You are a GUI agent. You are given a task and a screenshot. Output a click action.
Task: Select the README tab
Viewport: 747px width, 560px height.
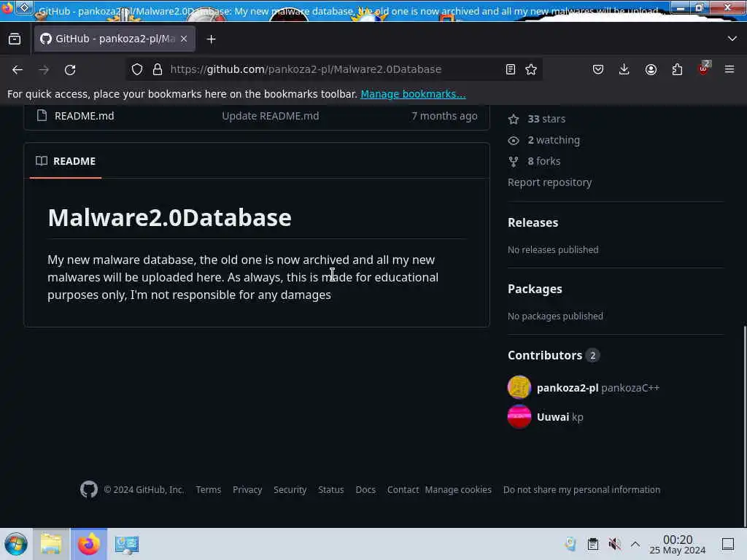65,161
